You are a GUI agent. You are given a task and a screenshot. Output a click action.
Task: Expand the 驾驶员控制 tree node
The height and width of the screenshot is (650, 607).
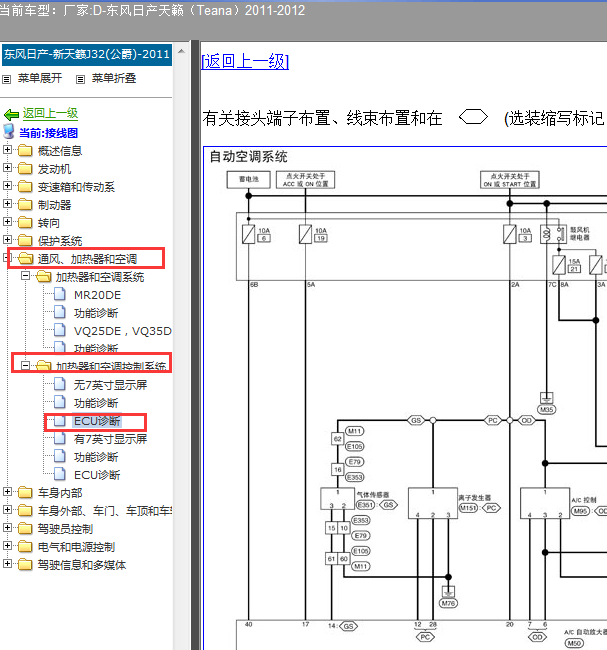(7, 527)
